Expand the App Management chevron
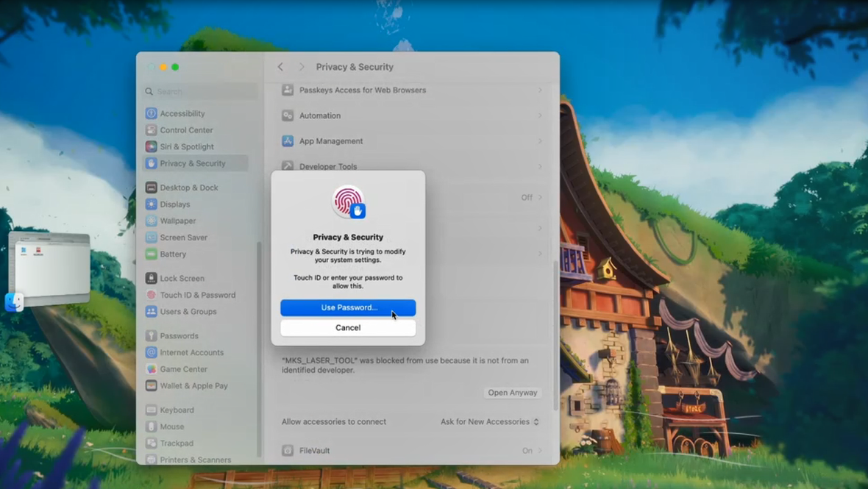 (540, 141)
